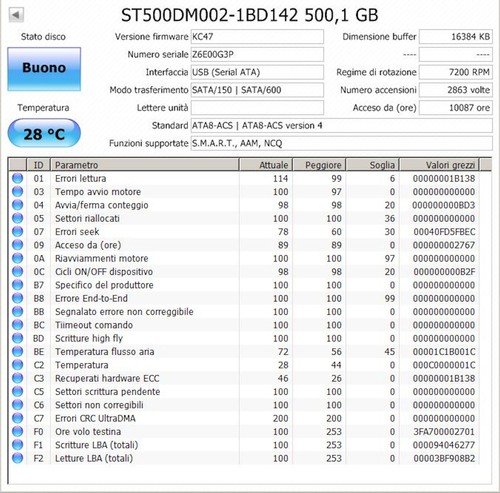Click the status icon for Recuperati hardware ECC

click(17, 378)
